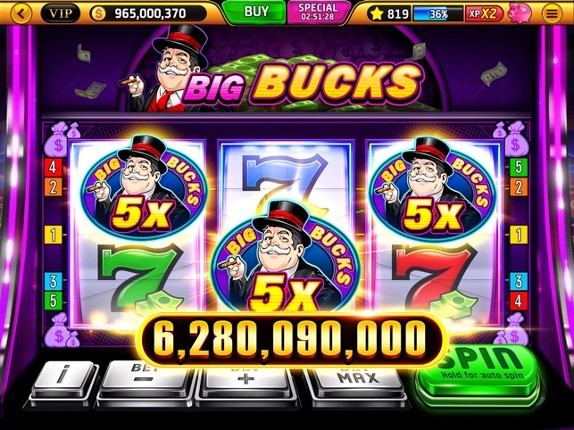Open the pink piggy bank
Viewport: 574px width, 430px height.
point(520,13)
